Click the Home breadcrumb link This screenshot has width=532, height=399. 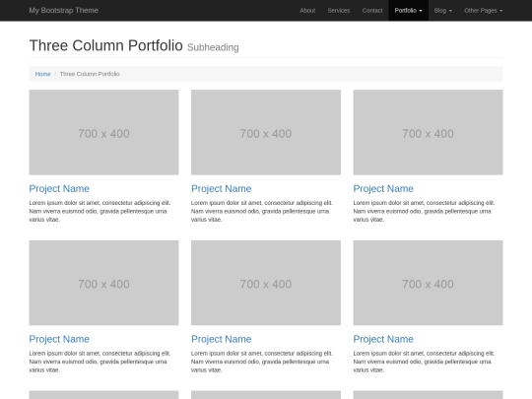(42, 74)
